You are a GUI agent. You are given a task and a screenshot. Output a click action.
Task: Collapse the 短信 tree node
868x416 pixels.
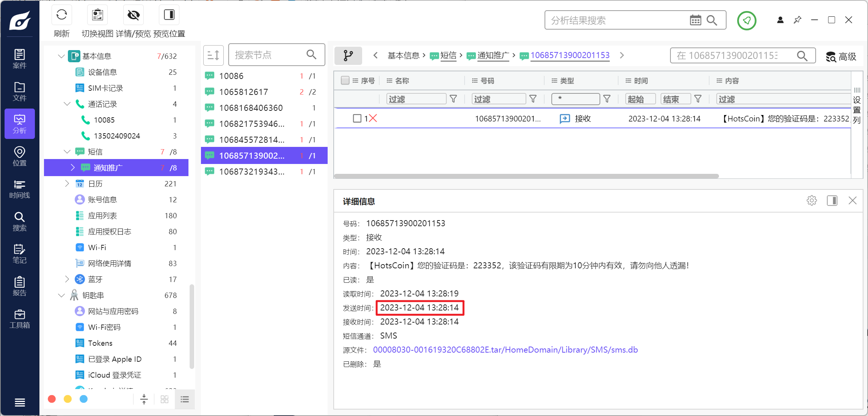pos(67,152)
